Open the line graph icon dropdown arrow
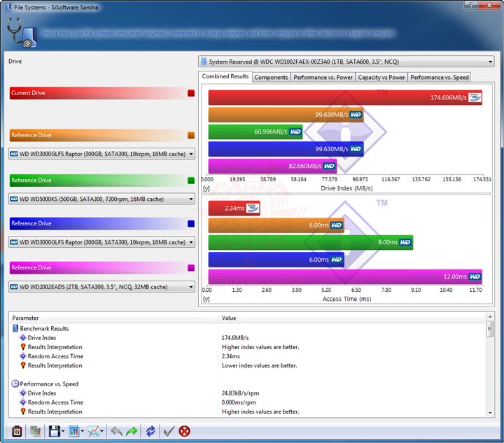The height and width of the screenshot is (443, 504). click(x=102, y=431)
